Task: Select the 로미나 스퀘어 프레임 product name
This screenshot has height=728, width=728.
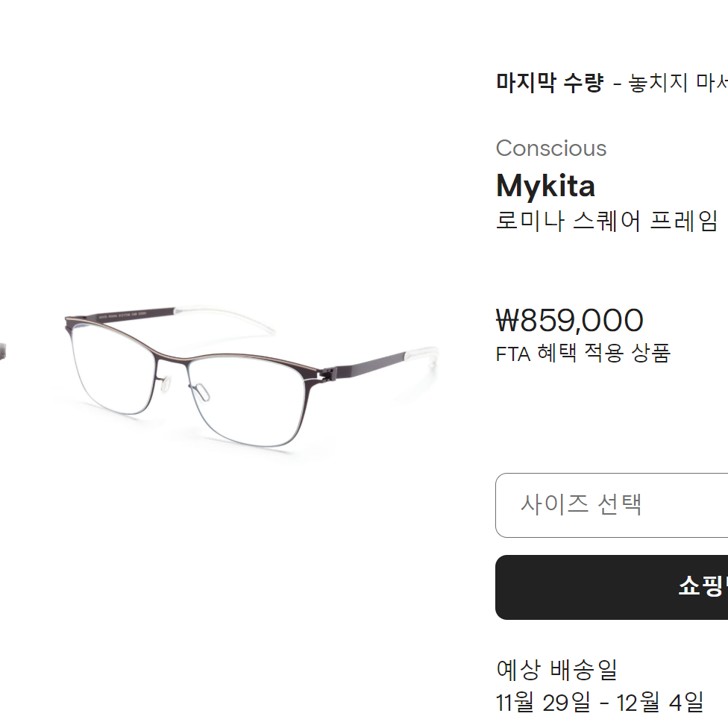Action: pos(607,221)
